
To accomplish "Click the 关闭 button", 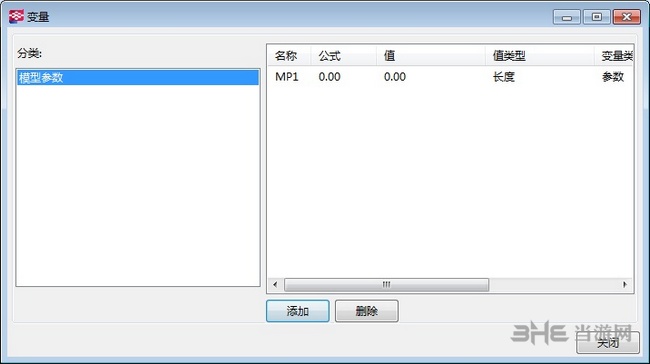I will click(x=608, y=343).
